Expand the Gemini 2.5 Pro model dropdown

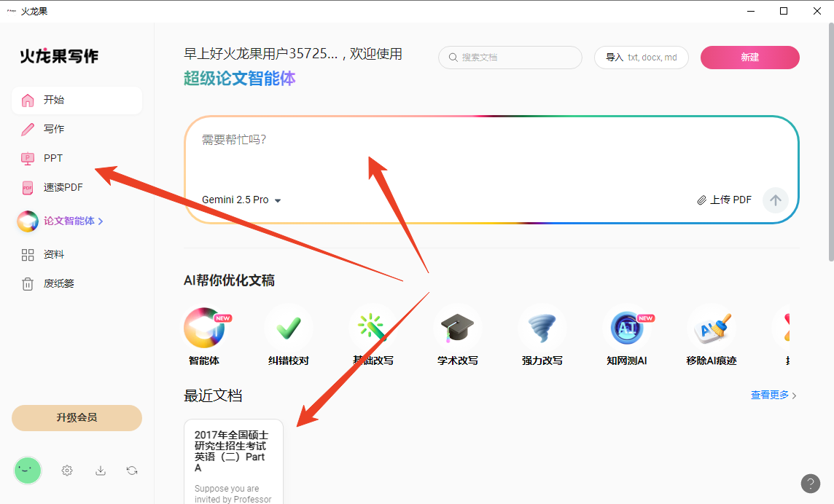[241, 200]
